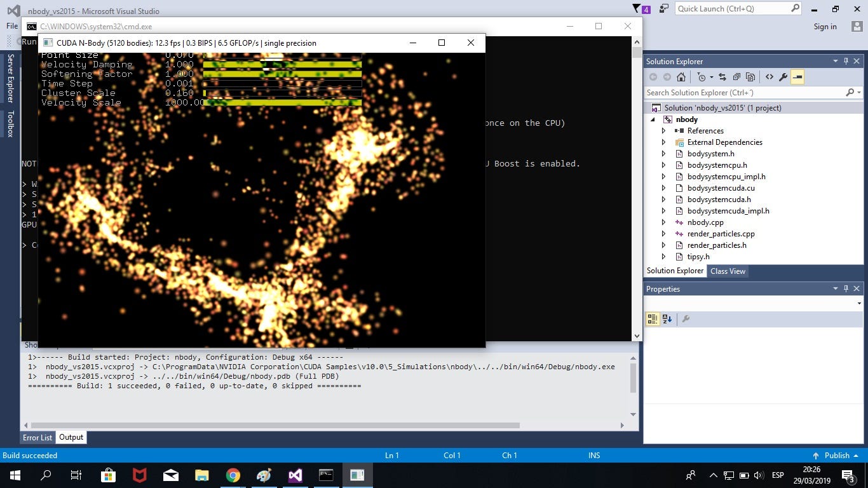Open the Properties object dropdown
868x488 pixels.
(x=859, y=304)
